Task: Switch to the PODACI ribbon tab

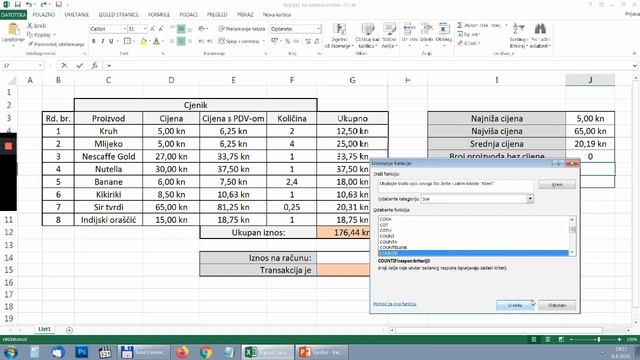Action: pos(189,15)
